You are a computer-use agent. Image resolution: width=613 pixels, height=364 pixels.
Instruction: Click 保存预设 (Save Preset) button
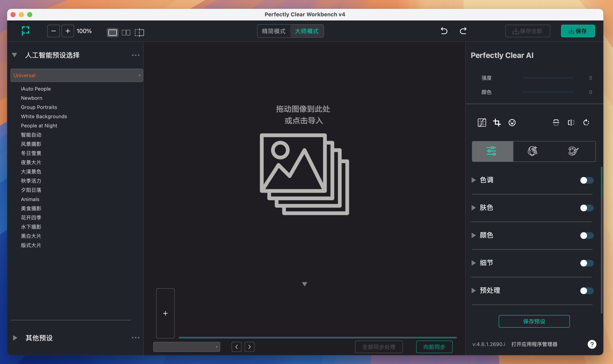click(534, 321)
